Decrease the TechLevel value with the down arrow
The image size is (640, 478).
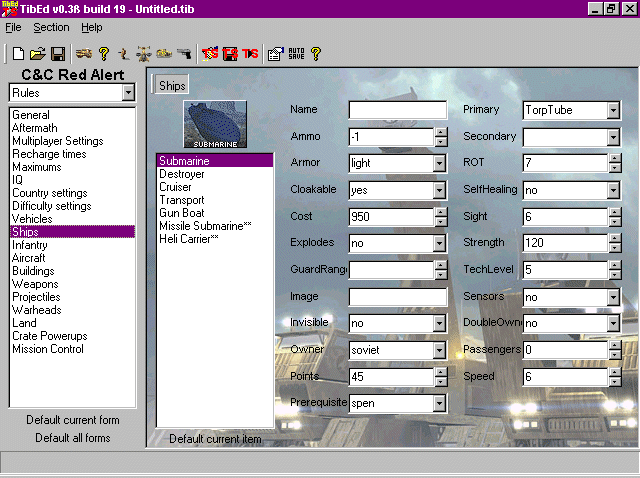(x=615, y=275)
